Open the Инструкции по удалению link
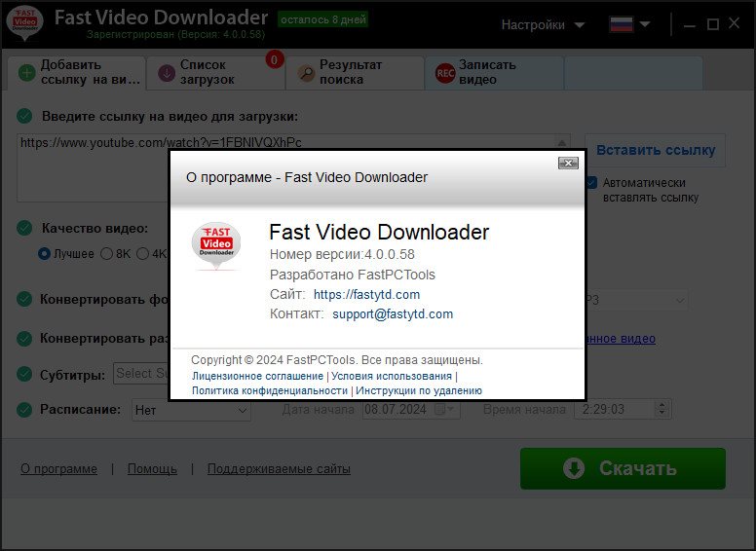 click(419, 390)
